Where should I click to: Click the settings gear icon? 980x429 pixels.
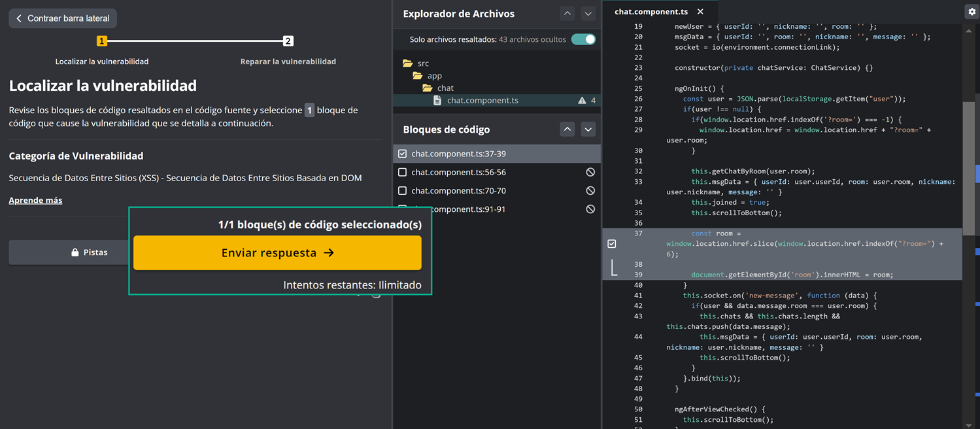972,12
